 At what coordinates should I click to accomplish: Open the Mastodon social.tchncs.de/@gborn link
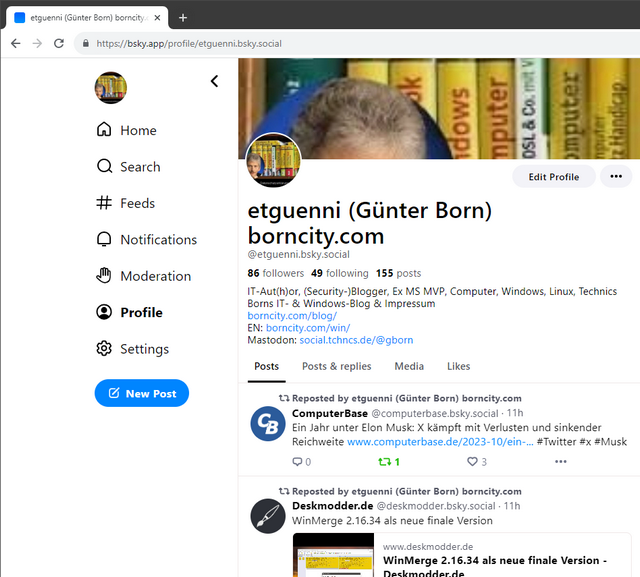356,340
